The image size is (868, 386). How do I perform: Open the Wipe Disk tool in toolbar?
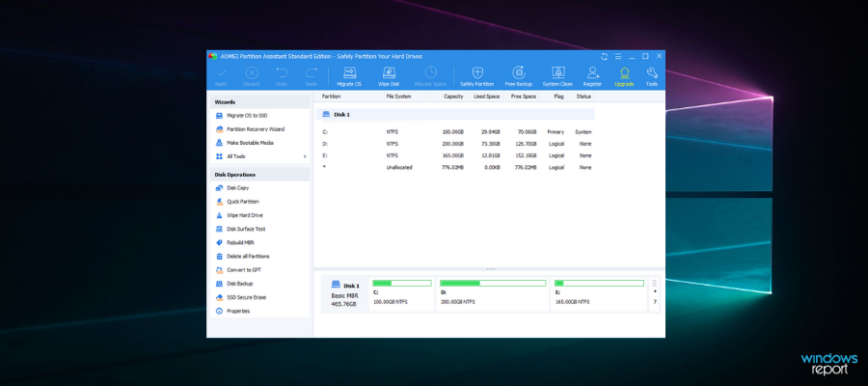(389, 76)
